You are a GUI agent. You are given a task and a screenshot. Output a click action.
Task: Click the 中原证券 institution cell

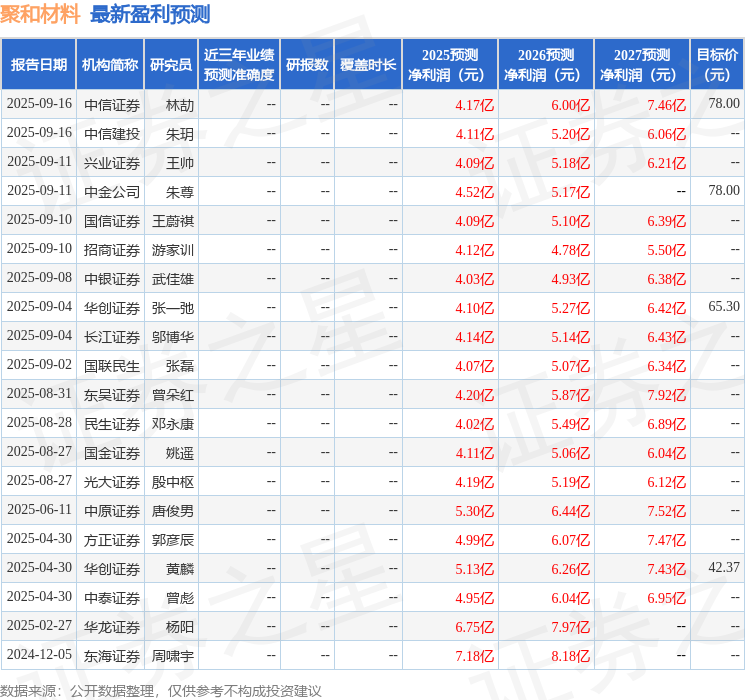pos(112,511)
